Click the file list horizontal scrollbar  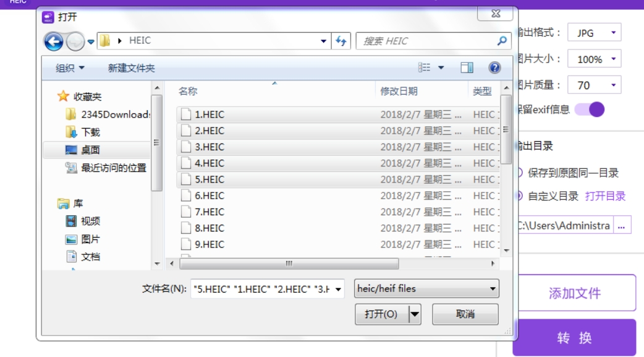click(x=289, y=263)
